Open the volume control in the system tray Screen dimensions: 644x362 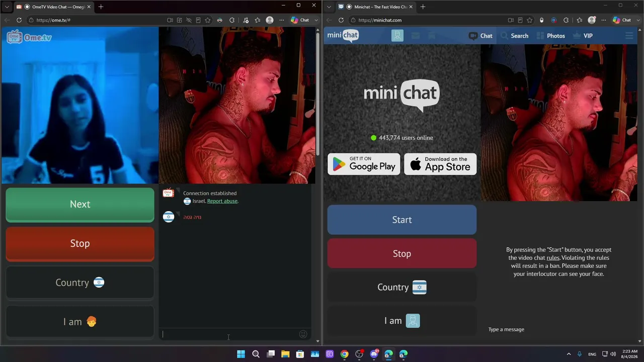pyautogui.click(x=613, y=354)
